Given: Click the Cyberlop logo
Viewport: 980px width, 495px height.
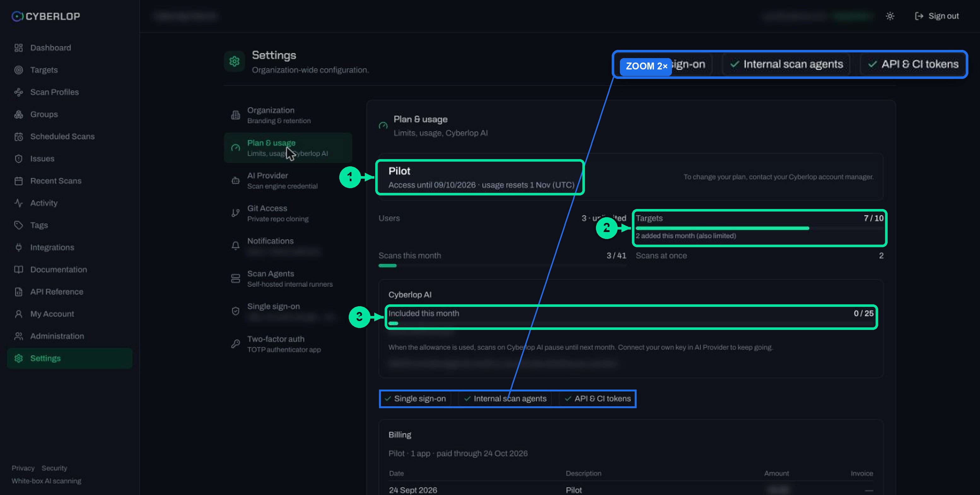Looking at the screenshot, I should coord(46,16).
